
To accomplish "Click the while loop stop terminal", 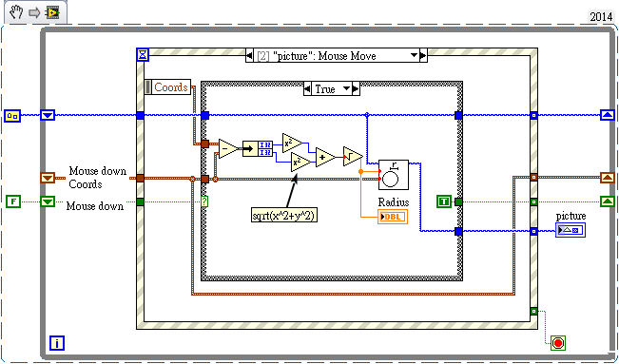I will click(558, 343).
